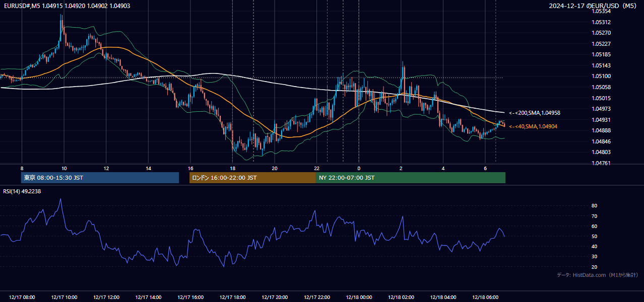Click price axis value 1.04803
Screen dimensions: 644x302
pos(601,152)
